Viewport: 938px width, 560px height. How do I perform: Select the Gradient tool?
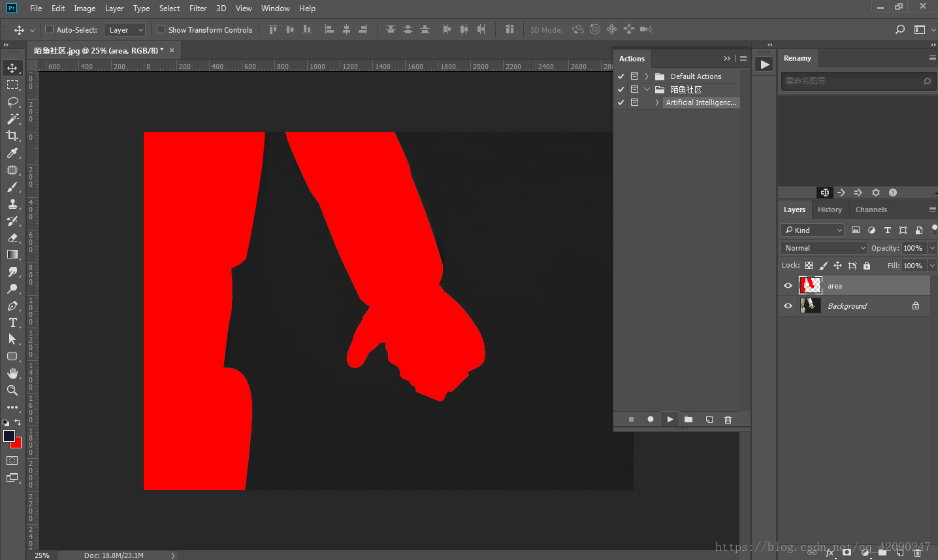click(12, 255)
